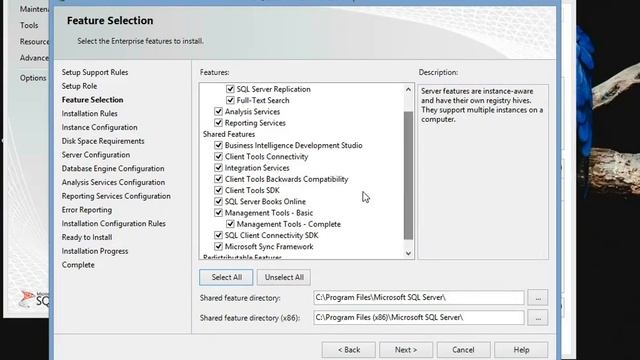Select Installation Progress step
The height and width of the screenshot is (360, 640).
pos(95,251)
